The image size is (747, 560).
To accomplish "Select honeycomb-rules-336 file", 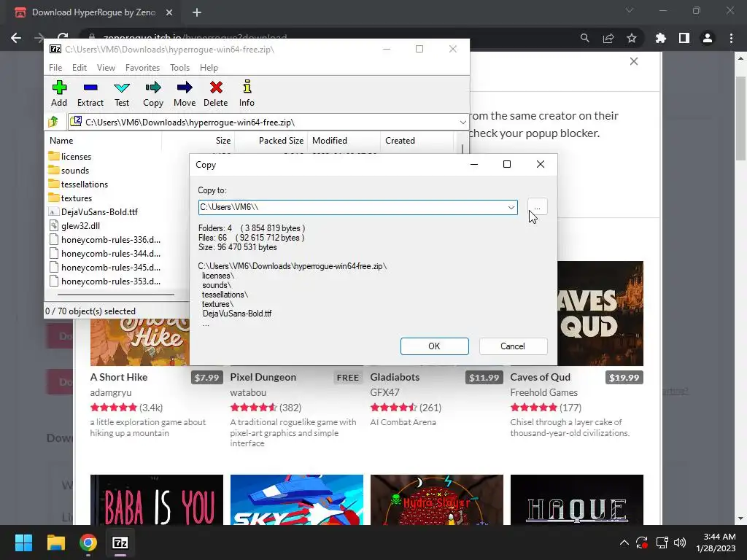I will pos(105,239).
